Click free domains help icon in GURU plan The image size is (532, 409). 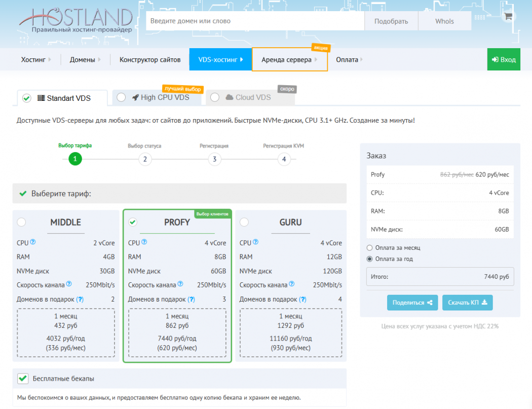(x=302, y=300)
